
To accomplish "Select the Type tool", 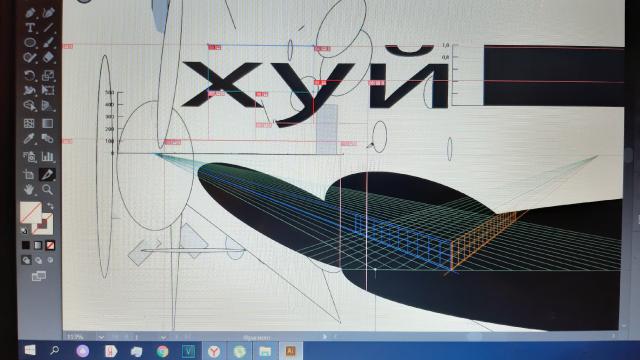I will click(x=29, y=27).
